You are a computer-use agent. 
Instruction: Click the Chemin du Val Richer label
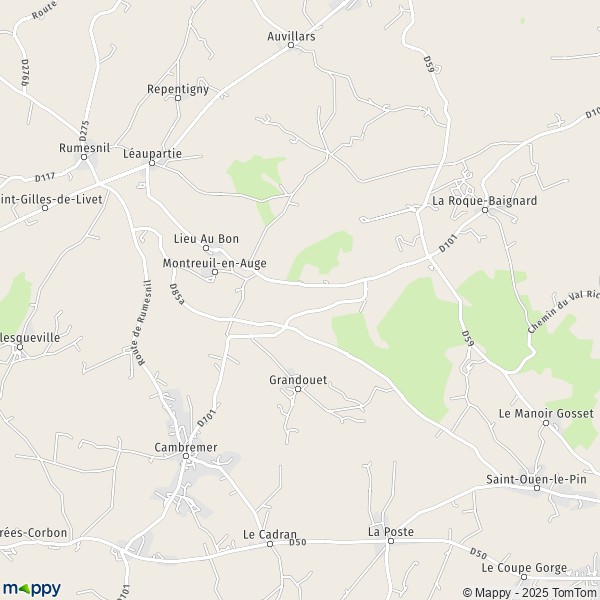(x=562, y=311)
